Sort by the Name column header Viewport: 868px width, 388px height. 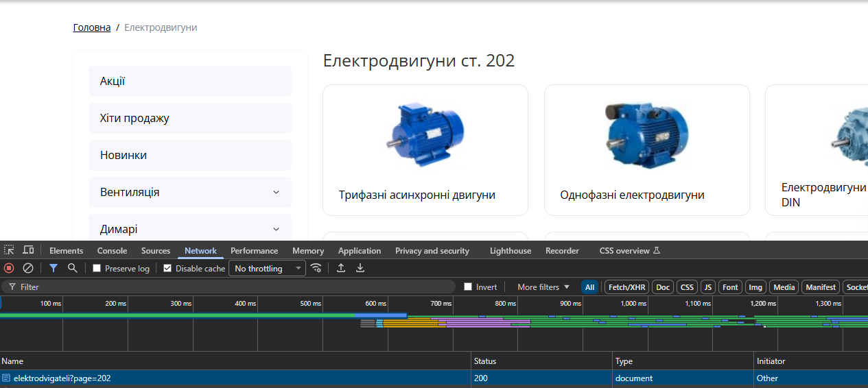(x=236, y=361)
